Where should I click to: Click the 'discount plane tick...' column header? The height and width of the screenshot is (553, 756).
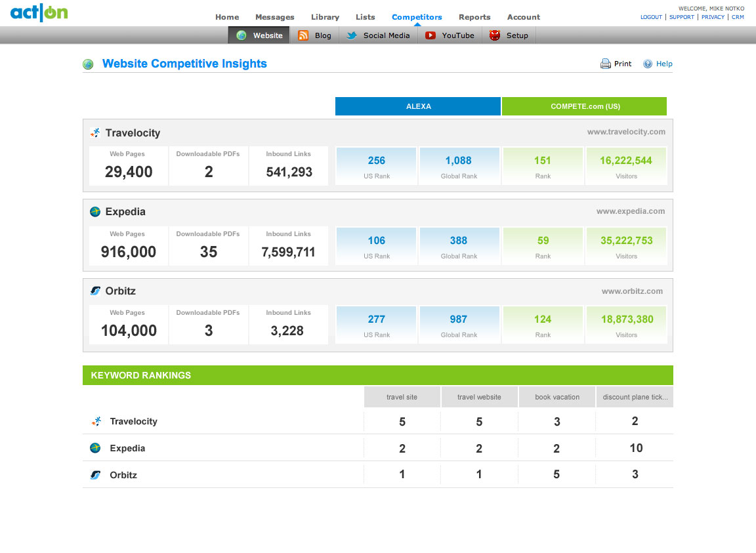pos(635,397)
